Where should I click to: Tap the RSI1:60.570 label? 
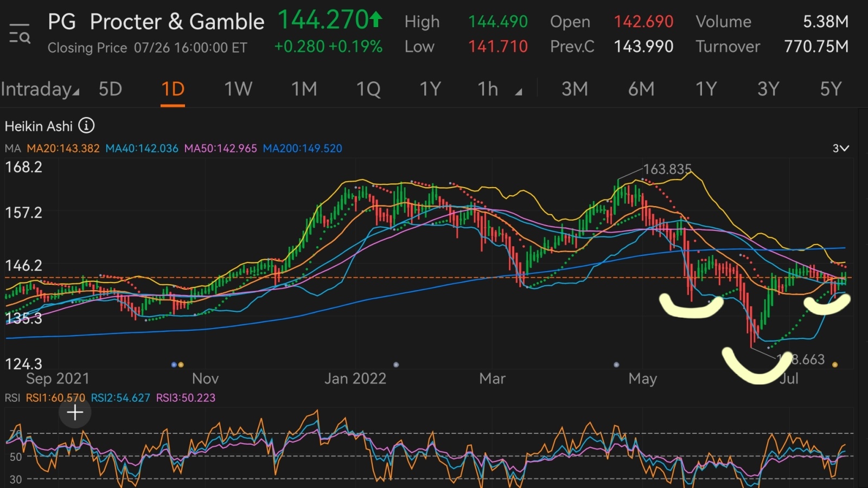pyautogui.click(x=55, y=398)
